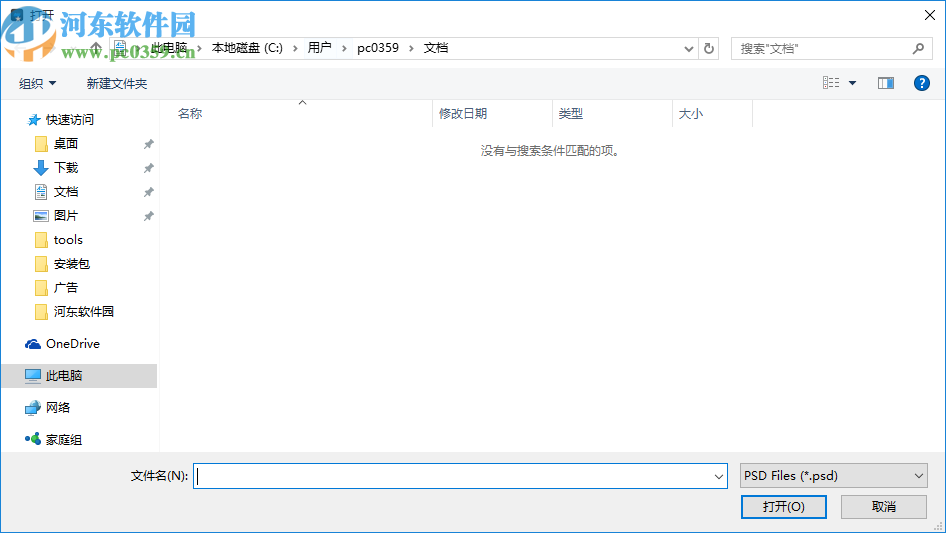The width and height of the screenshot is (946, 533).
Task: Click pin icon next to 图片
Action: [148, 216]
